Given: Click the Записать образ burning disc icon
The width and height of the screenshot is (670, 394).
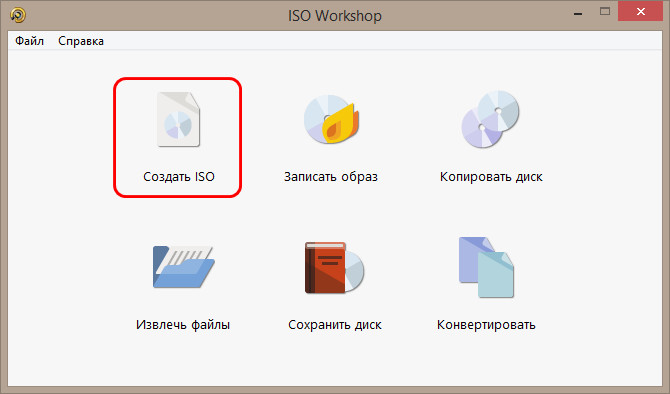Looking at the screenshot, I should pos(332,119).
